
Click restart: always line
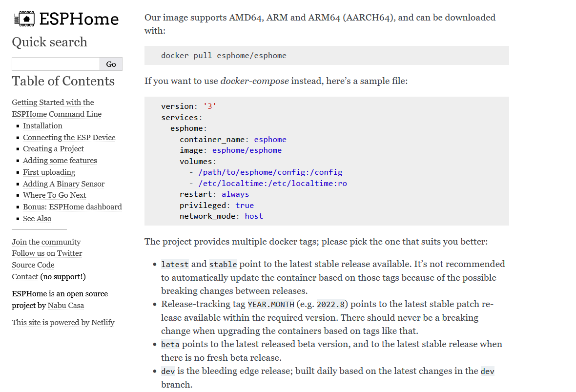tap(214, 194)
